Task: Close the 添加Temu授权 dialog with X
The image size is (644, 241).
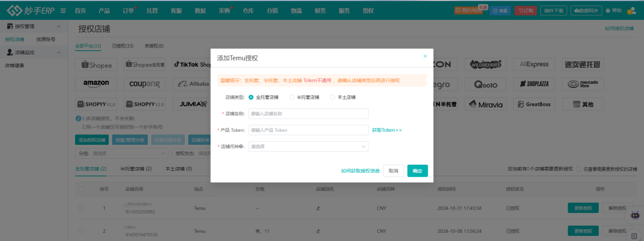Action: (x=425, y=56)
